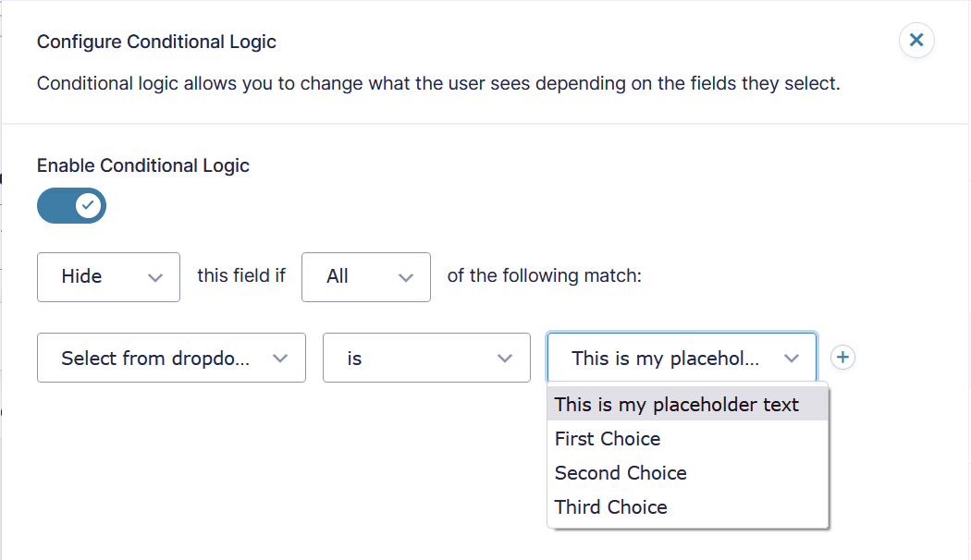Viewport: 971px width, 560px height.
Task: Click chevron arrow in All dropdown
Action: click(406, 278)
